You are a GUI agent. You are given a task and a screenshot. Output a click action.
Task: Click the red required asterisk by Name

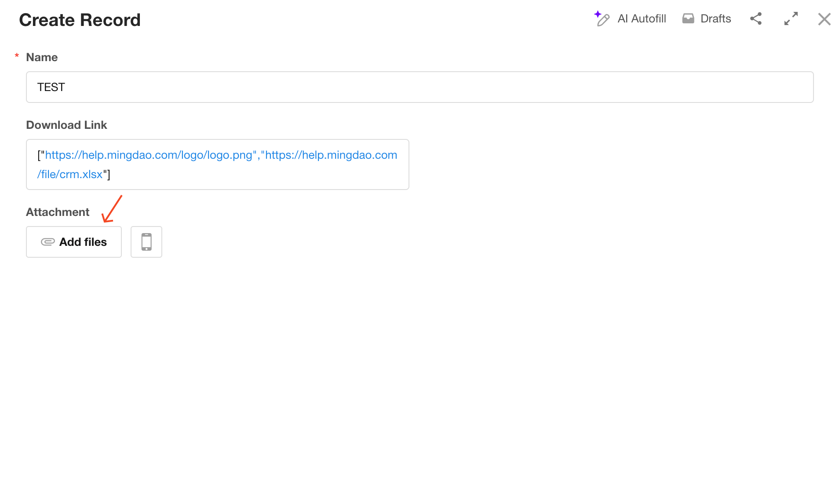17,56
